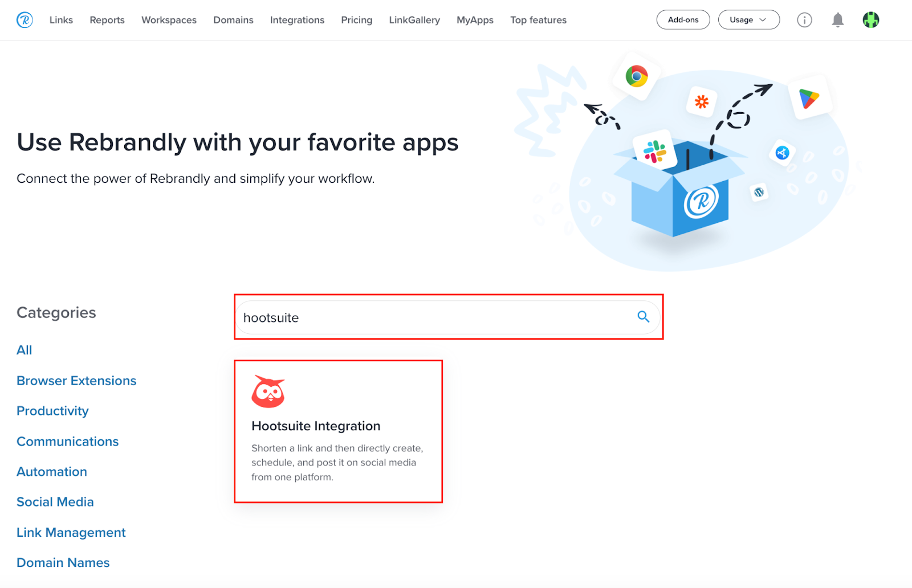This screenshot has width=912, height=588.
Task: Open the LinkGallery tab
Action: [414, 20]
